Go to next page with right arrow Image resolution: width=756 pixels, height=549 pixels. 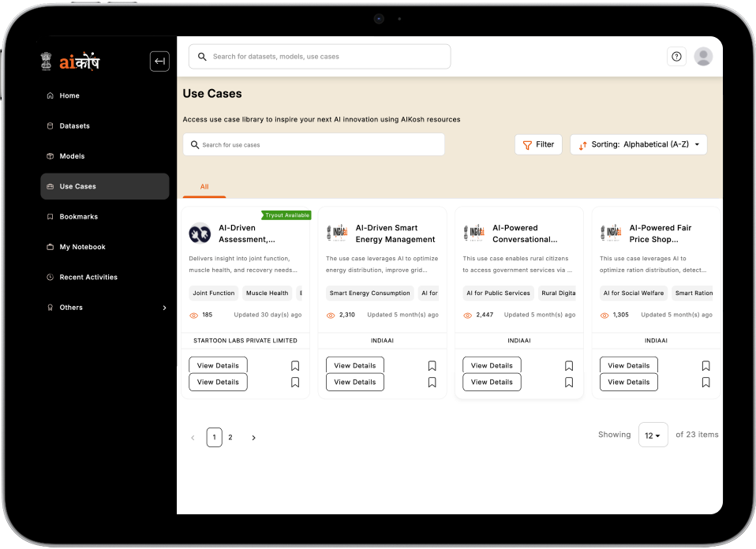(x=253, y=438)
